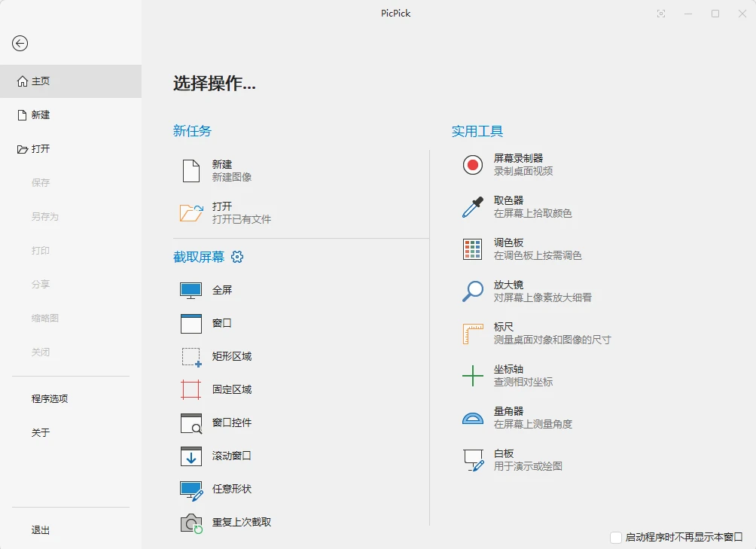Click the 窗口控件 magnifier window icon

(x=191, y=423)
